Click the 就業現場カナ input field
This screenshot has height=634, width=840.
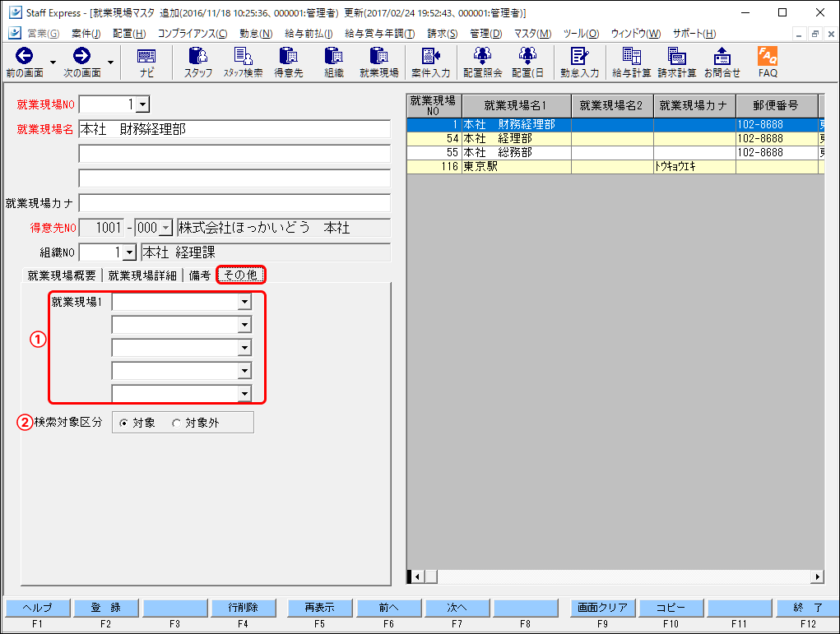pyautogui.click(x=234, y=203)
